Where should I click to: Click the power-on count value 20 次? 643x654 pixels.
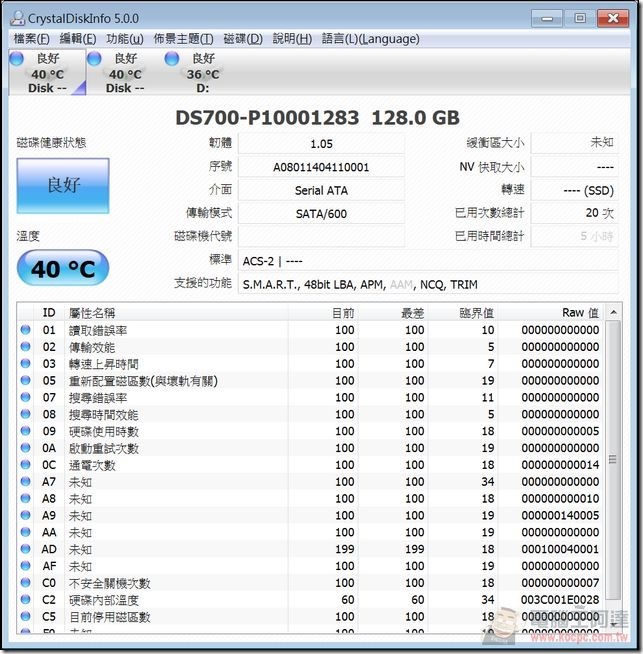click(575, 213)
